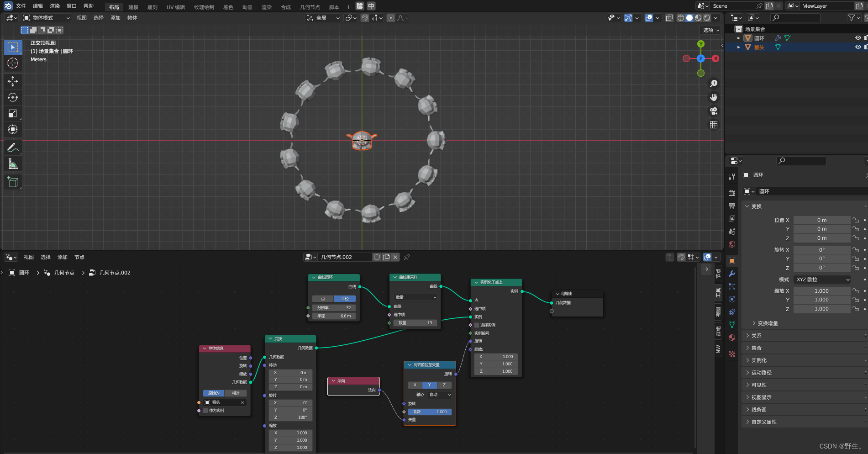Switch to rendered viewport shading
This screenshot has height=454, width=868.
707,18
